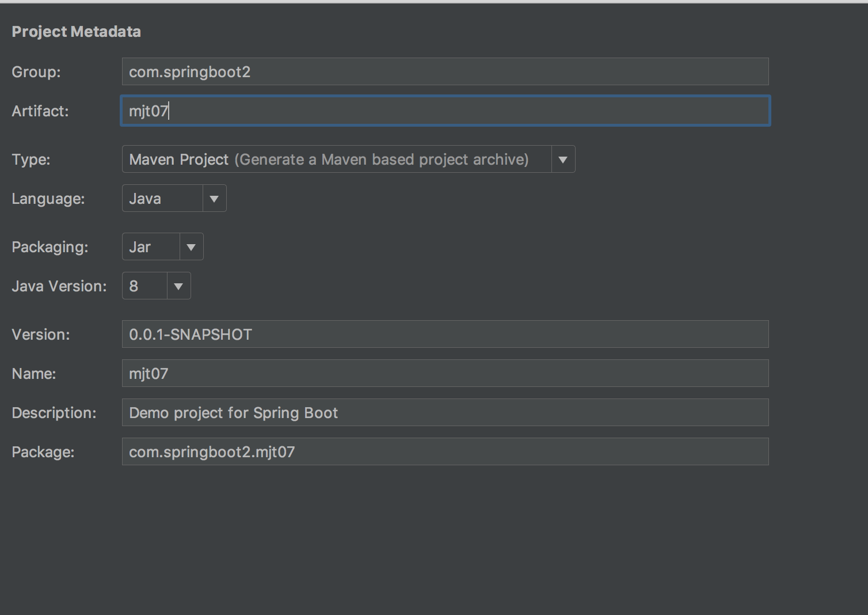Image resolution: width=868 pixels, height=615 pixels.
Task: Click the Group label
Action: (x=36, y=72)
